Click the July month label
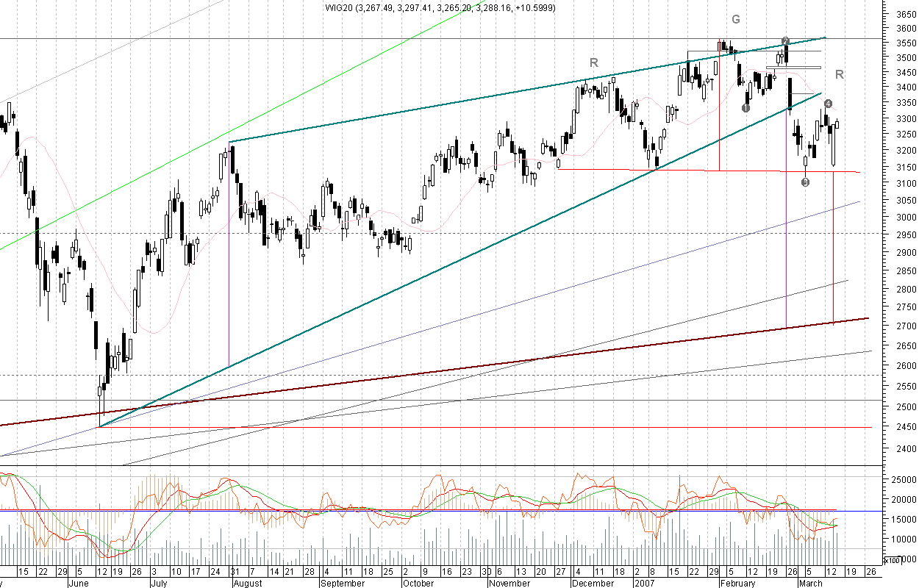This screenshot has height=588, width=919. click(159, 584)
